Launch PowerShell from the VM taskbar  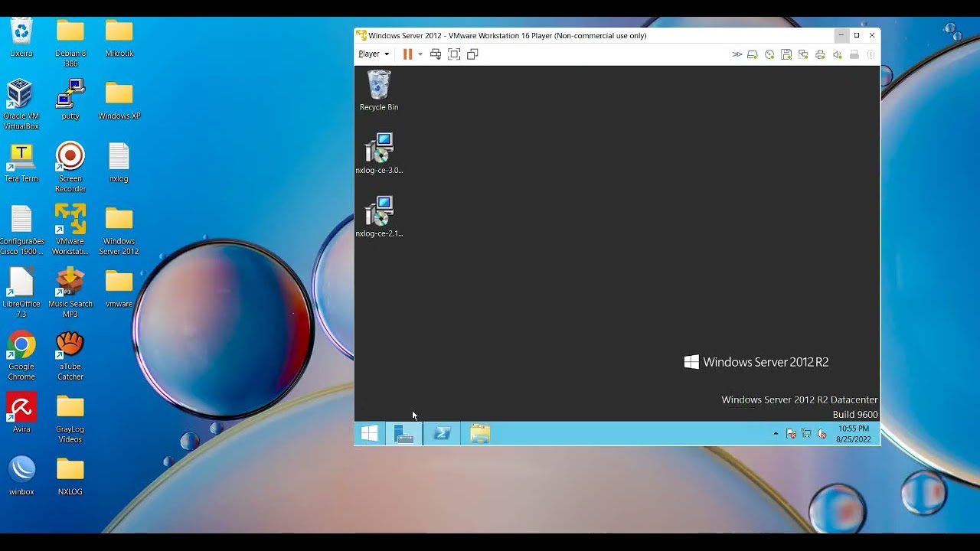(442, 434)
